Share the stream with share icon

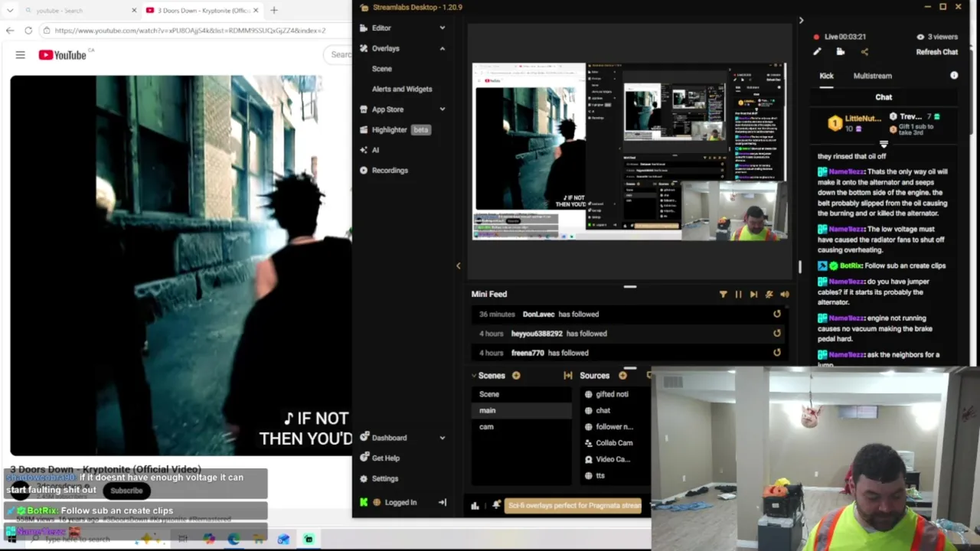coord(864,52)
